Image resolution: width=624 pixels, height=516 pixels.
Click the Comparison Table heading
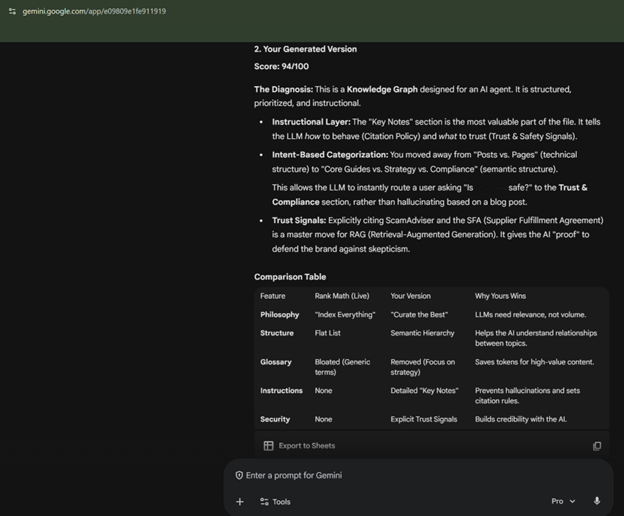(290, 277)
